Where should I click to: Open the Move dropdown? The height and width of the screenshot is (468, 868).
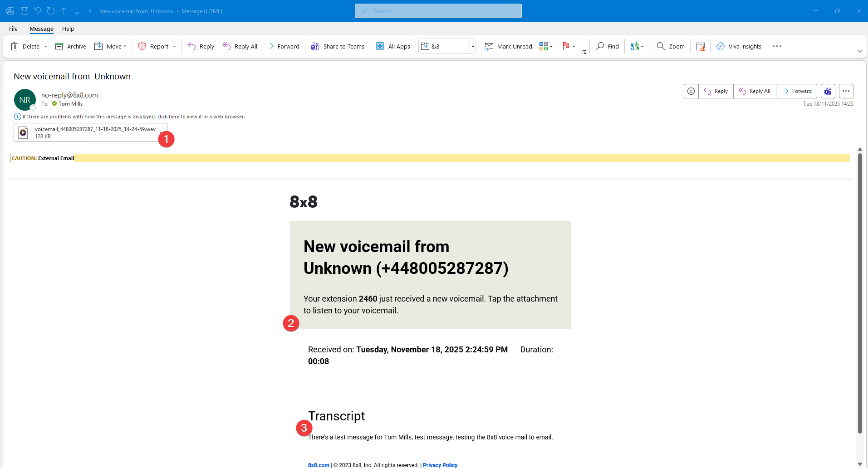click(x=110, y=46)
